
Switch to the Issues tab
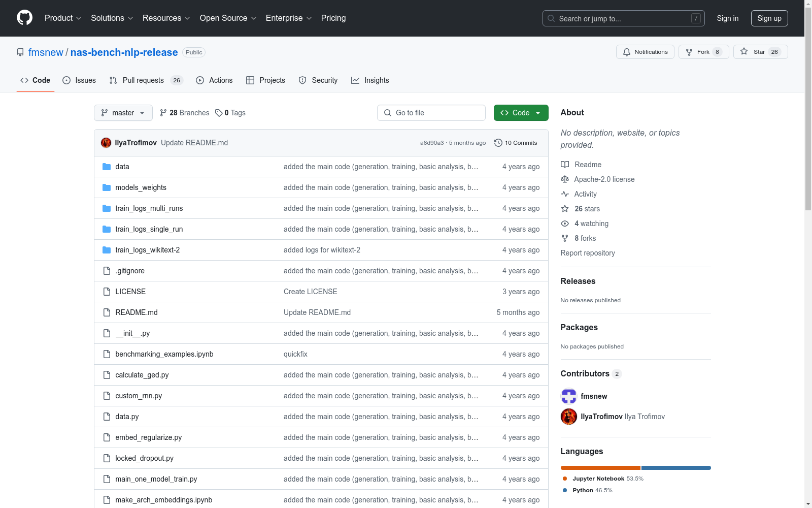coord(79,80)
